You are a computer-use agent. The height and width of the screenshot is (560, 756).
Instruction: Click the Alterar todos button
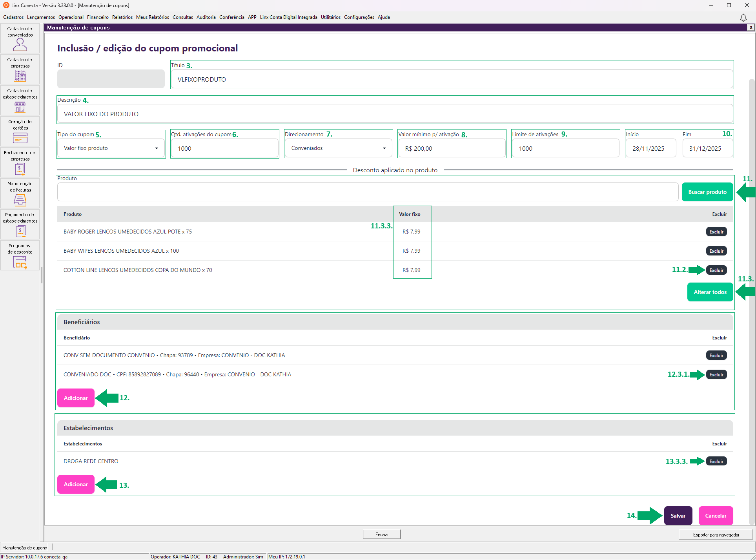[710, 292]
